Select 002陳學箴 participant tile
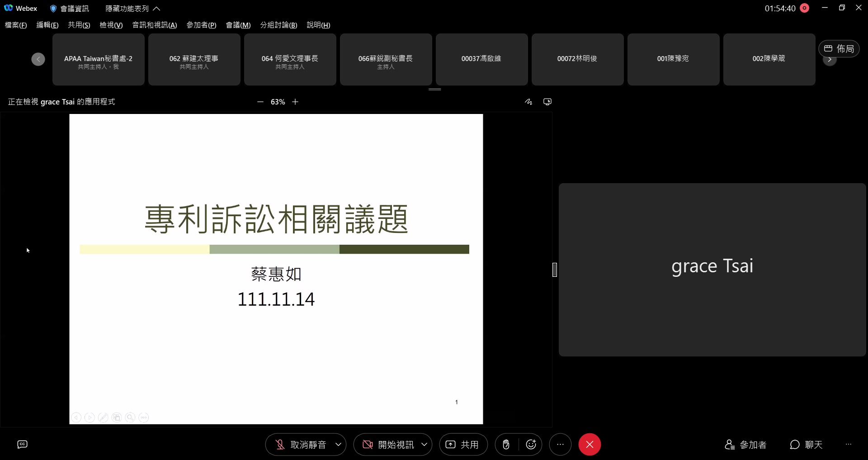Screen dimensions: 868x460 (x=769, y=59)
